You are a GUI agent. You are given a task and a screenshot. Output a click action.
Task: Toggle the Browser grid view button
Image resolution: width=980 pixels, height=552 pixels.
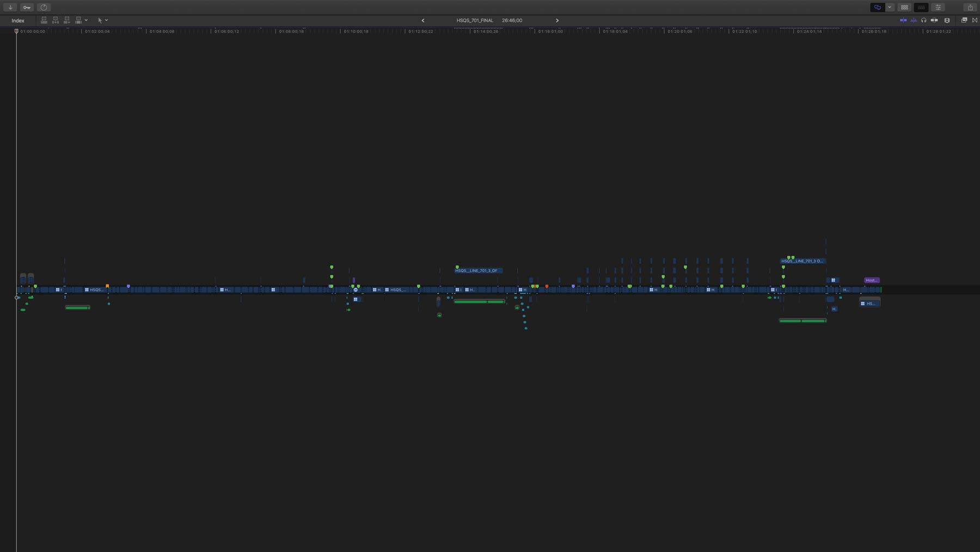click(904, 7)
